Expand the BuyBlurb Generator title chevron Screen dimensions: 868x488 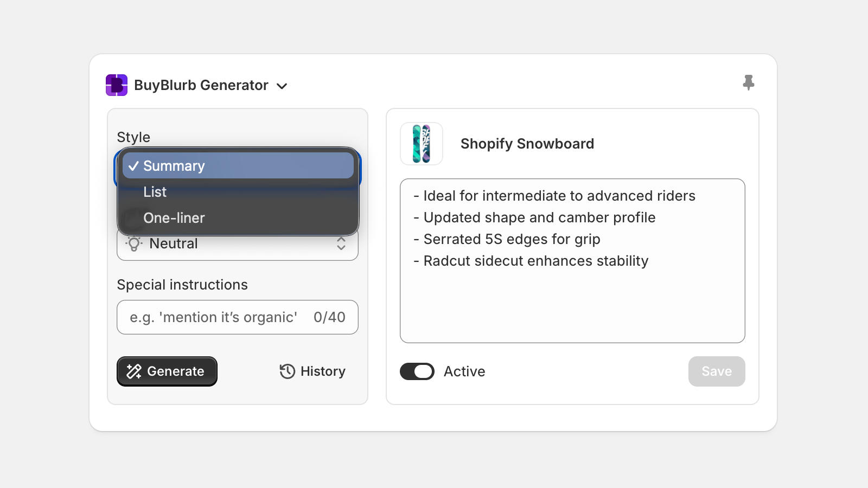282,86
